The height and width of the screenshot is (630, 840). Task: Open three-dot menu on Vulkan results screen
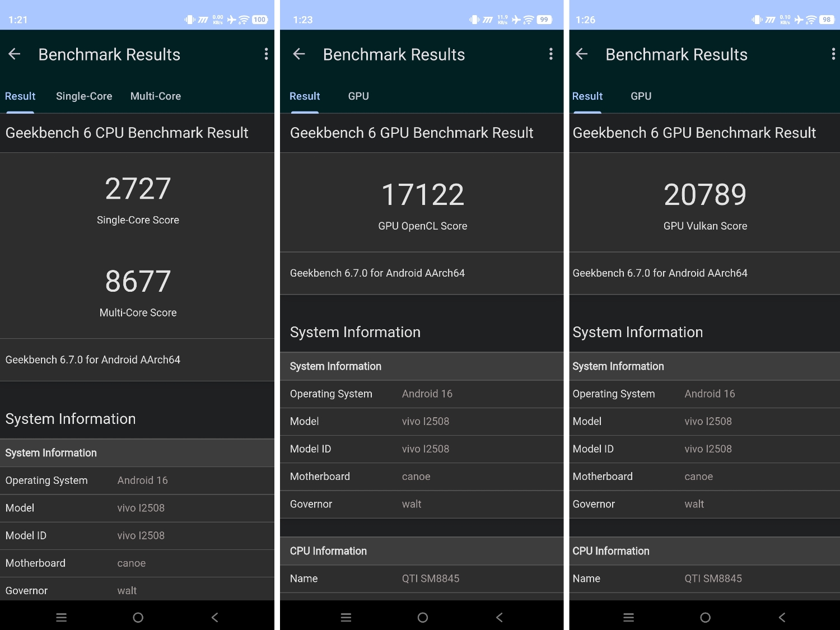(x=833, y=54)
